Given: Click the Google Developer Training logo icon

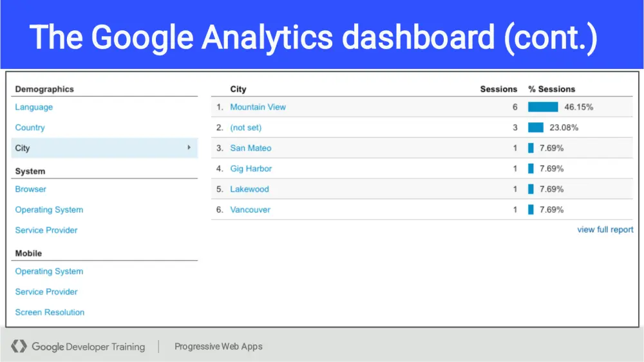Looking at the screenshot, I should tap(19, 347).
